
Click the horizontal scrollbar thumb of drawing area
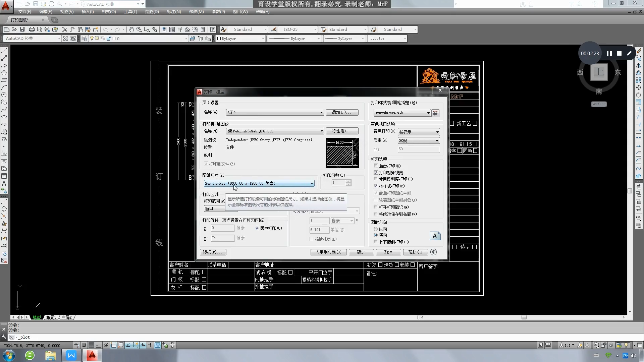tap(524, 317)
